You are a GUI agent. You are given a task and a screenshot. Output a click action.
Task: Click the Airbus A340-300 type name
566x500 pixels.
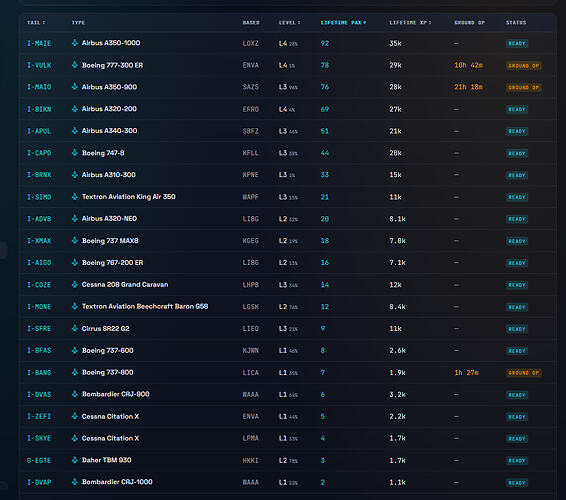(x=109, y=131)
